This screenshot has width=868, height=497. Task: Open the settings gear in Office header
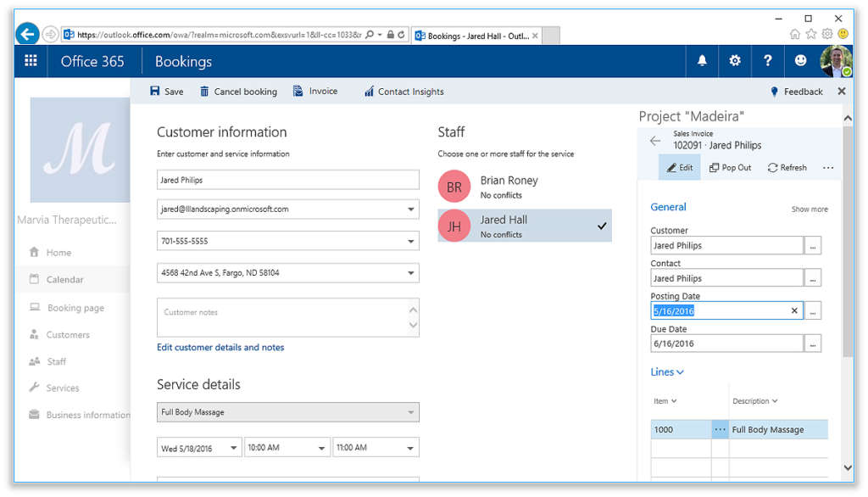click(735, 61)
